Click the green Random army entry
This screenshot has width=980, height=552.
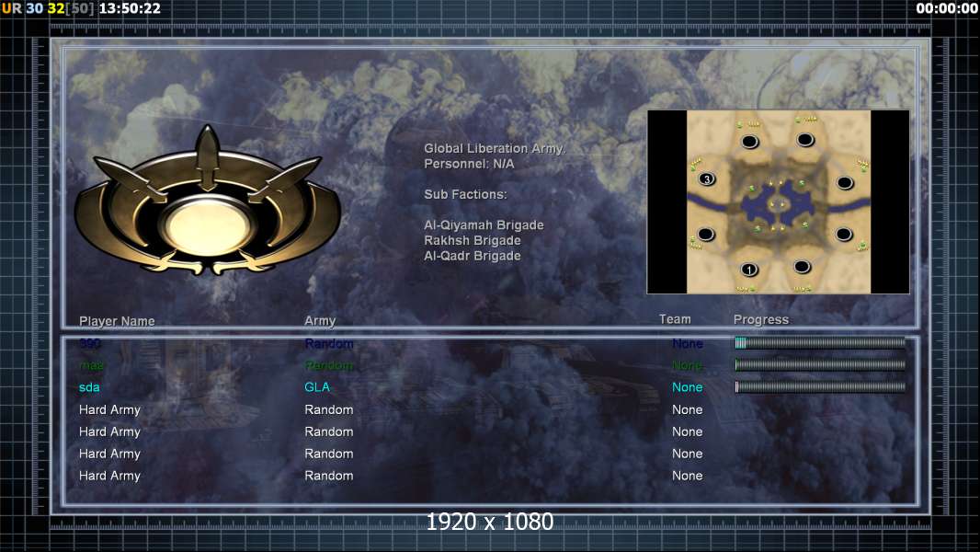pyautogui.click(x=329, y=365)
